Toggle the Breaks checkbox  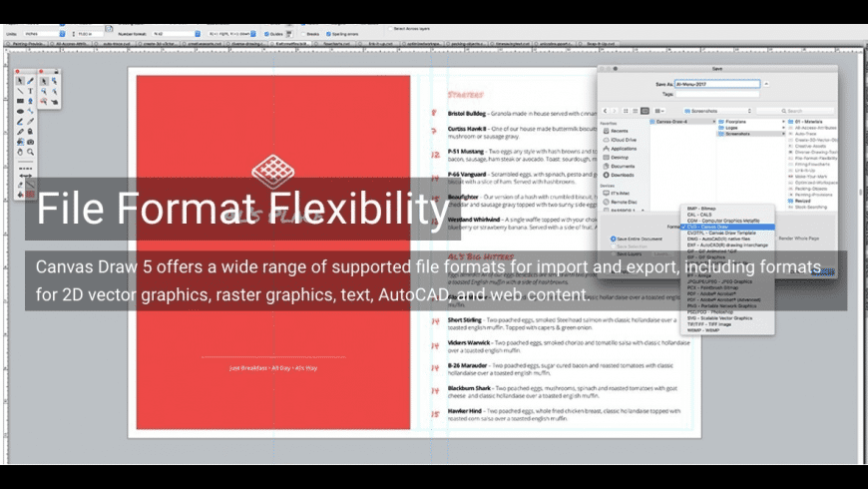pyautogui.click(x=303, y=34)
